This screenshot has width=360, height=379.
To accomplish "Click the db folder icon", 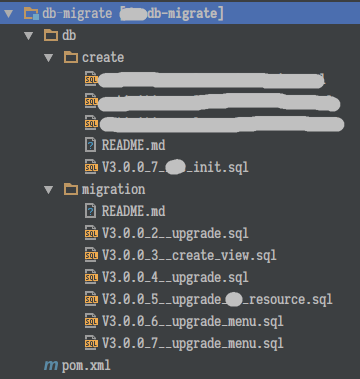I will click(51, 35).
